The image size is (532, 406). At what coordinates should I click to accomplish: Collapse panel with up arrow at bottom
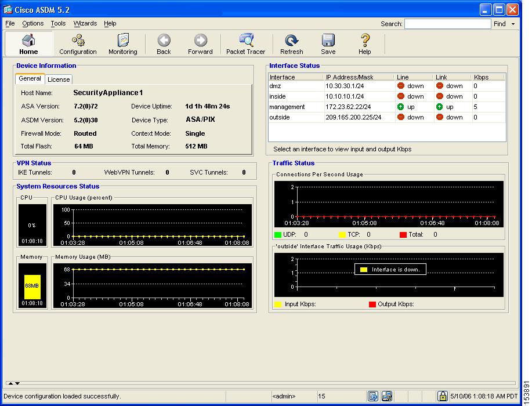coord(10,383)
